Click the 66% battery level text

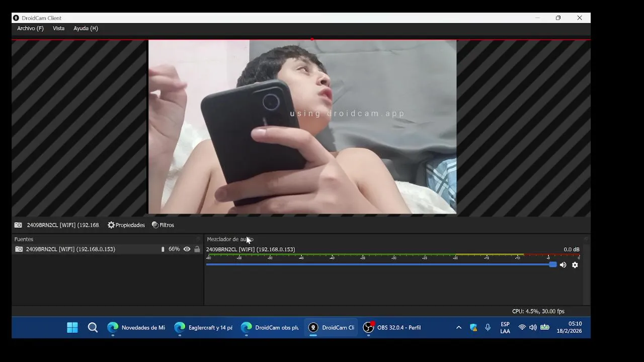174,249
